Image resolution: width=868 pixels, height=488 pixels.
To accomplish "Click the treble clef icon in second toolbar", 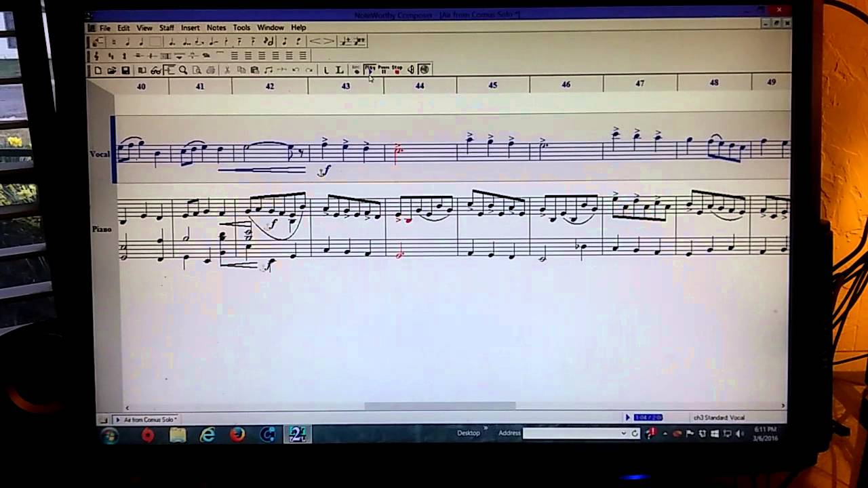I will pos(96,56).
